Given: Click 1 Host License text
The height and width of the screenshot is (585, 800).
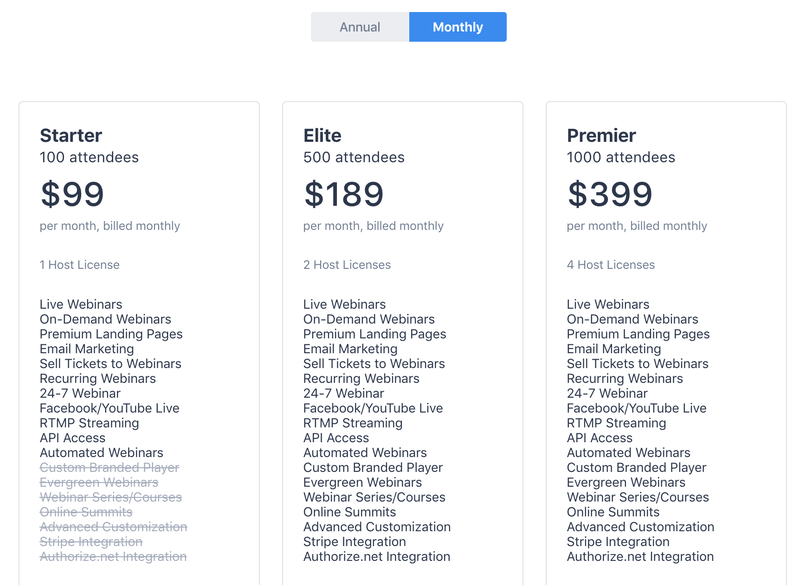Looking at the screenshot, I should (x=80, y=265).
